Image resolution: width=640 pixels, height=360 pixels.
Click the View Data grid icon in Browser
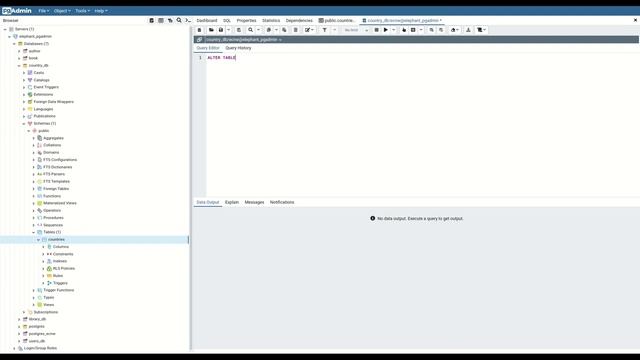coord(161,20)
